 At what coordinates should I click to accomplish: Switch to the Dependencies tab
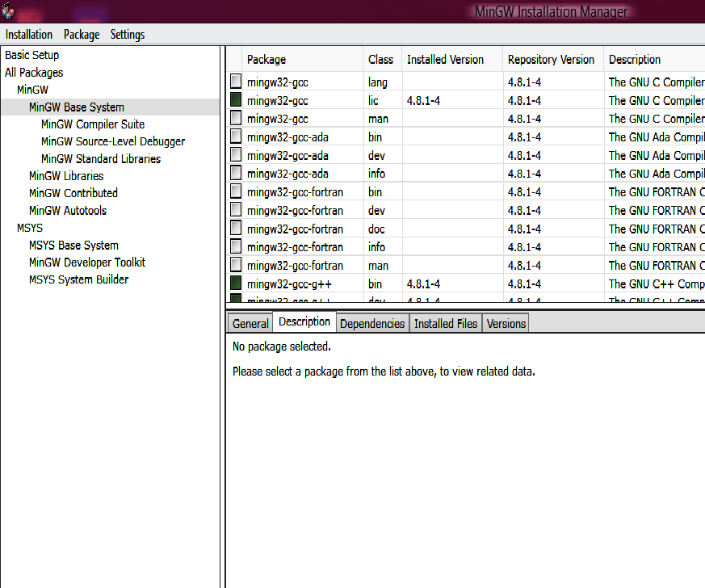tap(372, 324)
